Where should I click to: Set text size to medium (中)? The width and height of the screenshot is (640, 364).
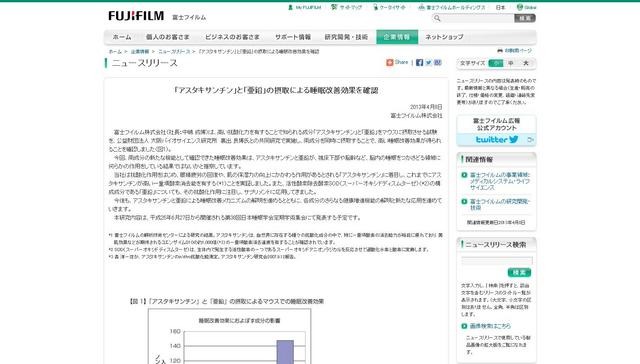click(511, 63)
